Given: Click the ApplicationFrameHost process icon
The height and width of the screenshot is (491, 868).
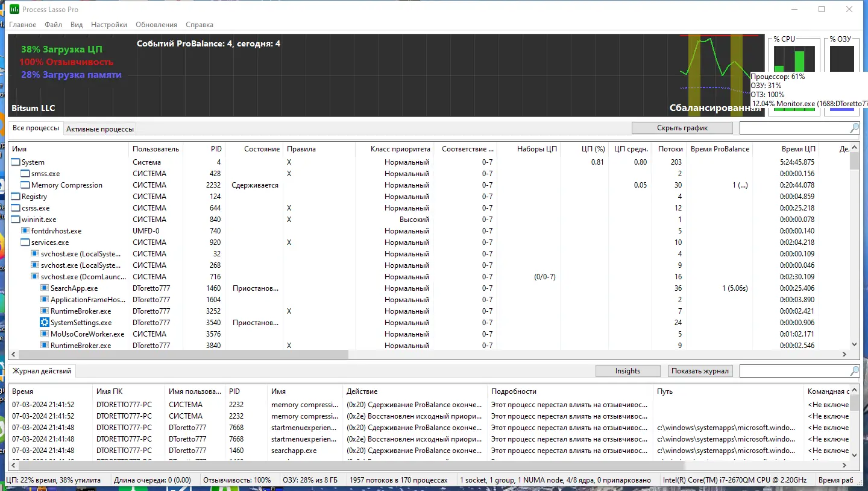Looking at the screenshot, I should pos(45,300).
